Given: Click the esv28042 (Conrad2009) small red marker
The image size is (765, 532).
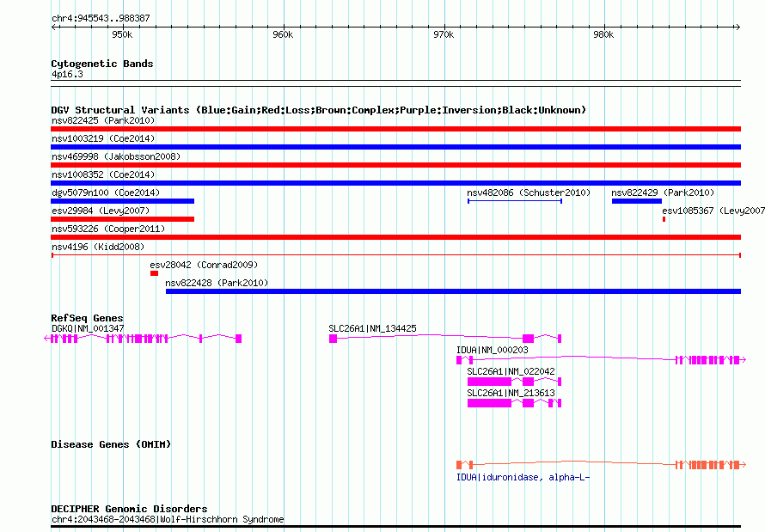Looking at the screenshot, I should (154, 273).
